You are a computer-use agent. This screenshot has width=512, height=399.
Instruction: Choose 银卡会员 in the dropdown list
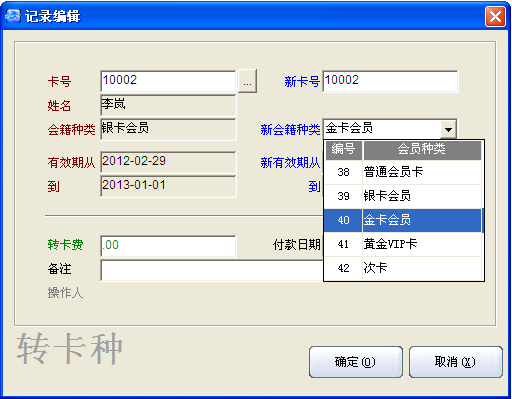coord(422,196)
